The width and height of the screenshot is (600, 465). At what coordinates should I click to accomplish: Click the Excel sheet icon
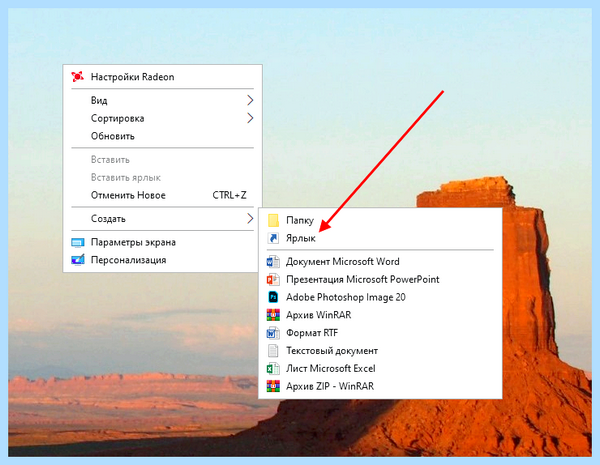point(273,368)
